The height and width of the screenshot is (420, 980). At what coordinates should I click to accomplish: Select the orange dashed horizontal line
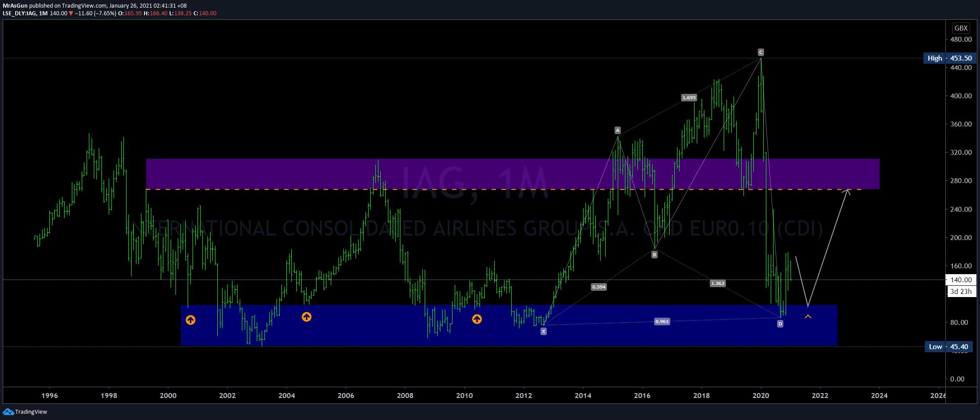(x=504, y=189)
